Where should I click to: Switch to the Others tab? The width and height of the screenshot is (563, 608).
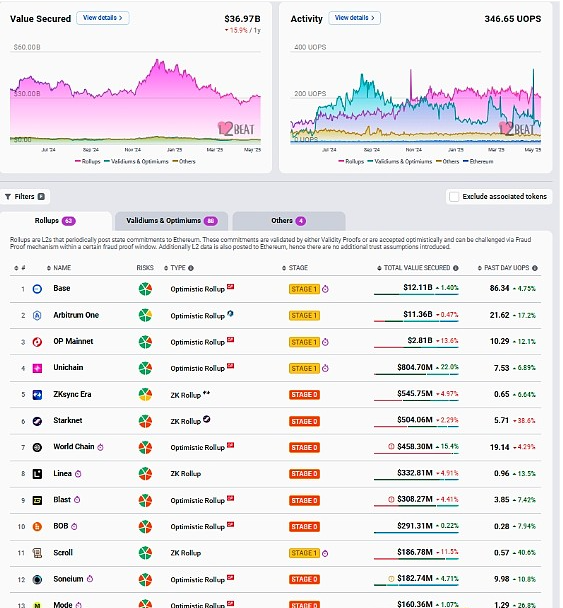pyautogui.click(x=288, y=221)
